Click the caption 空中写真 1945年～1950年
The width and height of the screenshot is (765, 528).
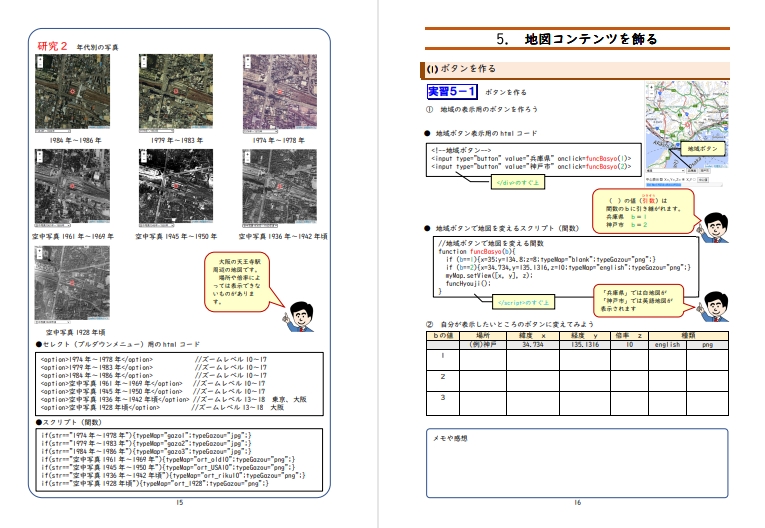(x=176, y=236)
